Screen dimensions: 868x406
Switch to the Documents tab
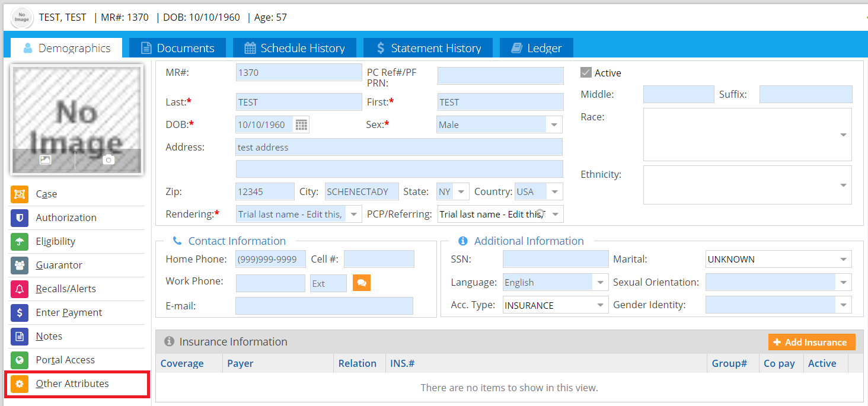[177, 48]
